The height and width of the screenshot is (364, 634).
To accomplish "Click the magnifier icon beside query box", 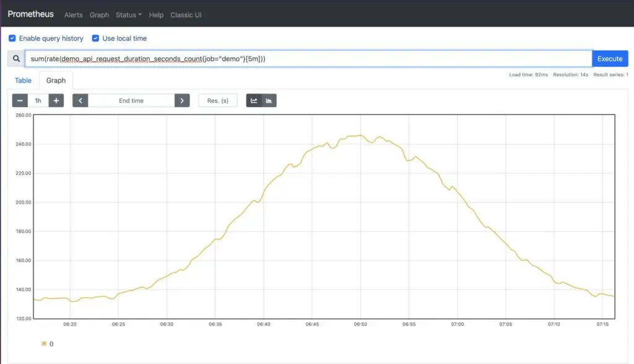I will click(16, 59).
